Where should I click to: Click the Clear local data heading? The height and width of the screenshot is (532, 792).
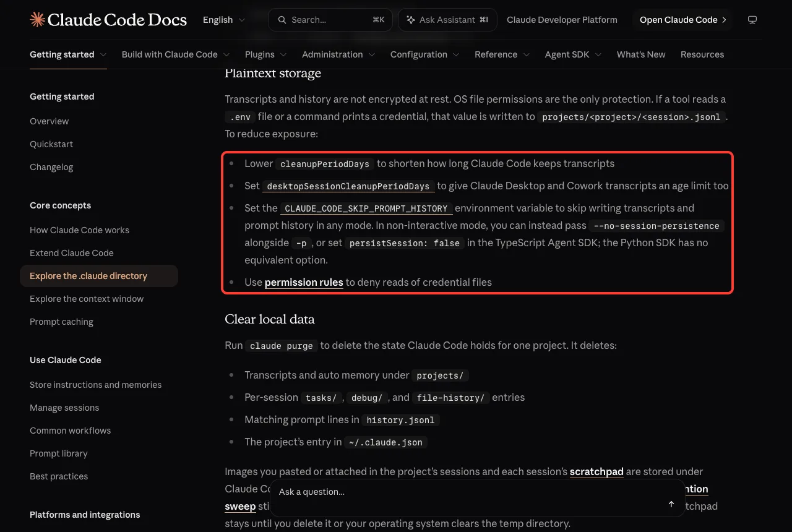pos(270,319)
